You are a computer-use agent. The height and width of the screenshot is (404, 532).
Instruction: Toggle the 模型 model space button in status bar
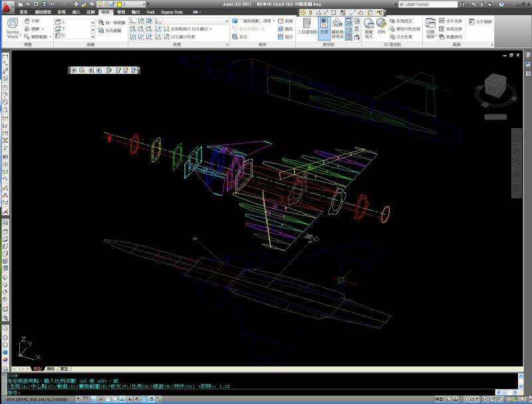pyautogui.click(x=439, y=399)
